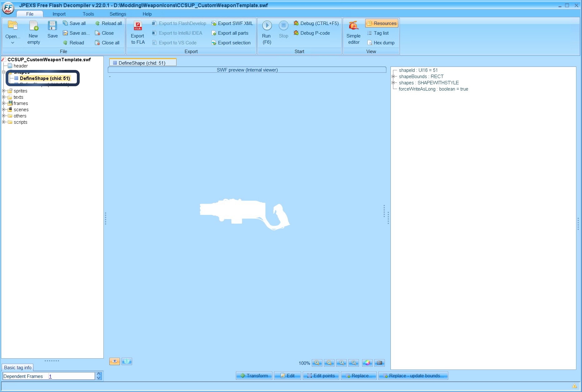
Task: Switch to the Import tab
Action: tap(59, 14)
